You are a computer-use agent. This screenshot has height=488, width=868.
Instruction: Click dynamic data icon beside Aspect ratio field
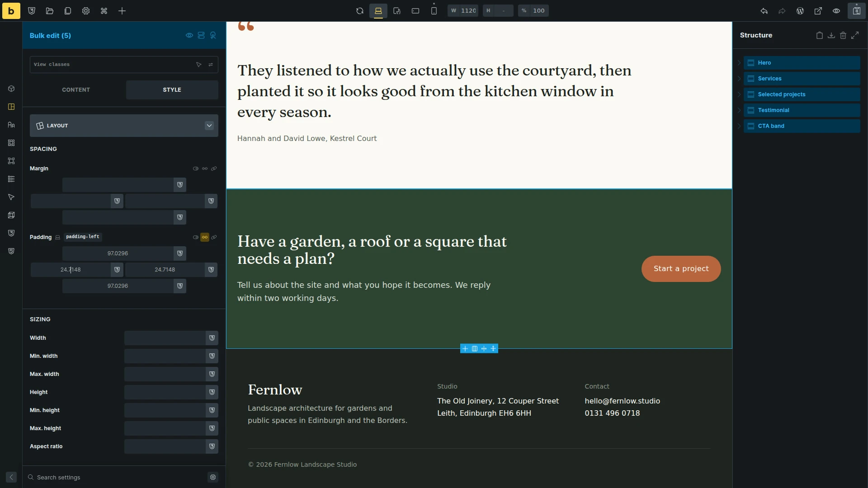point(212,446)
